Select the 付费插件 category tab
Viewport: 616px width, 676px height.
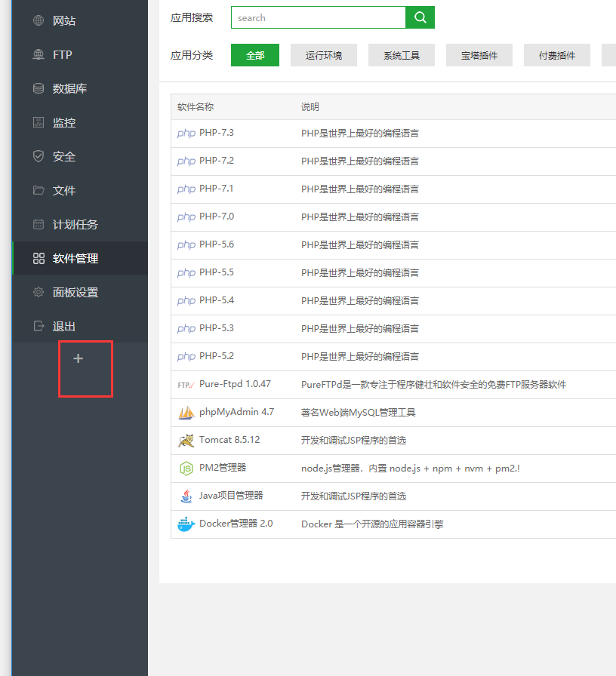[x=557, y=55]
